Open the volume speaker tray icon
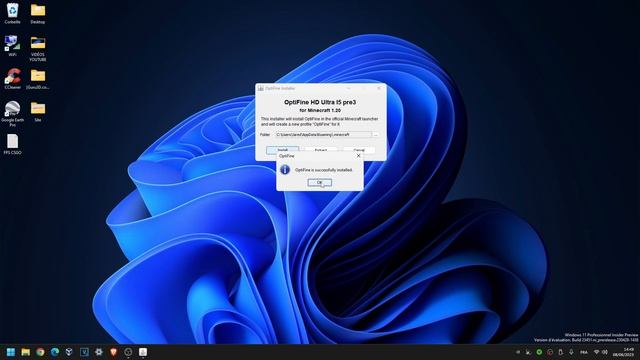Screen dimensions: 640x360 point(605,352)
